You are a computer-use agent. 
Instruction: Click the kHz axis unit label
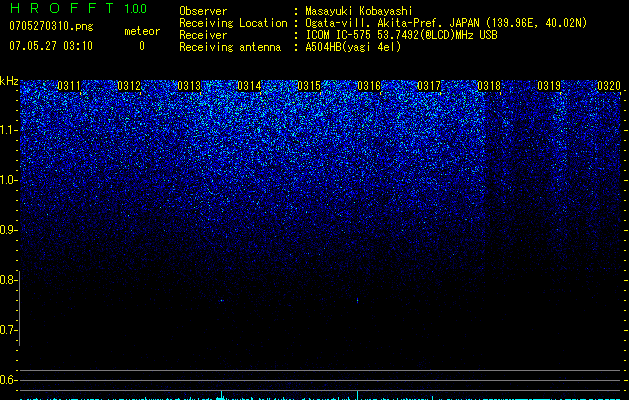(9, 81)
